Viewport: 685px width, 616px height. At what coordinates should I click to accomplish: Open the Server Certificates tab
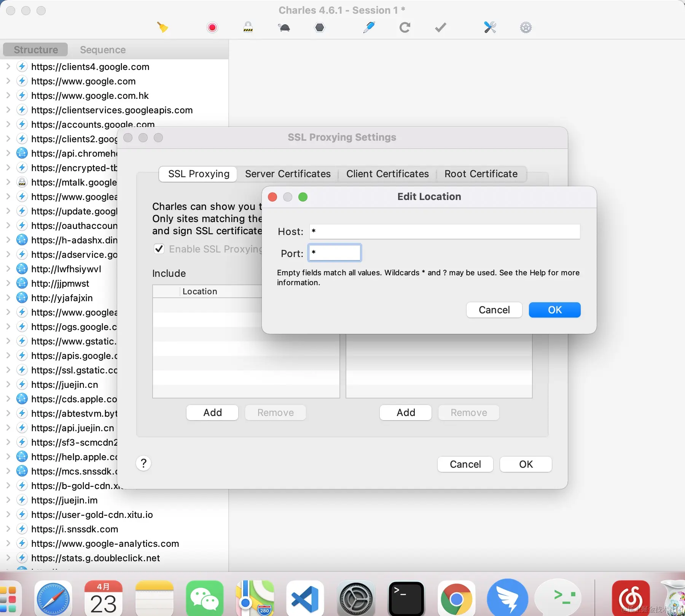click(x=288, y=174)
